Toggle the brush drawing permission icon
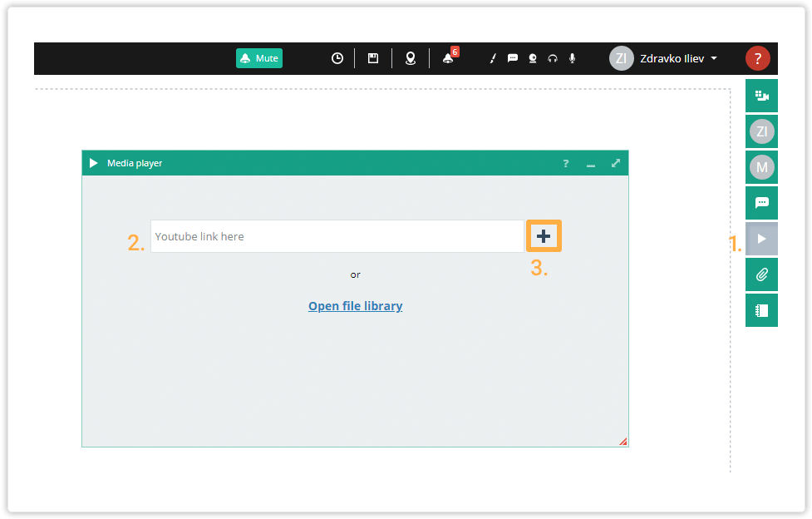Image resolution: width=812 pixels, height=519 pixels. [x=492, y=58]
